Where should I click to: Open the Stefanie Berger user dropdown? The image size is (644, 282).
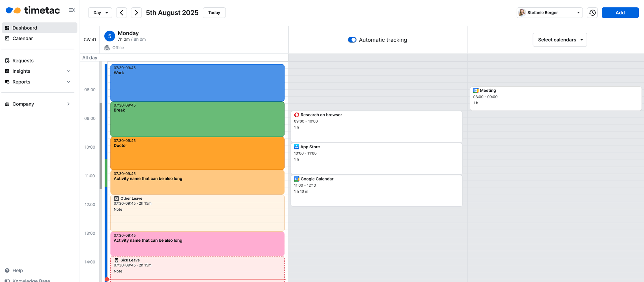550,13
